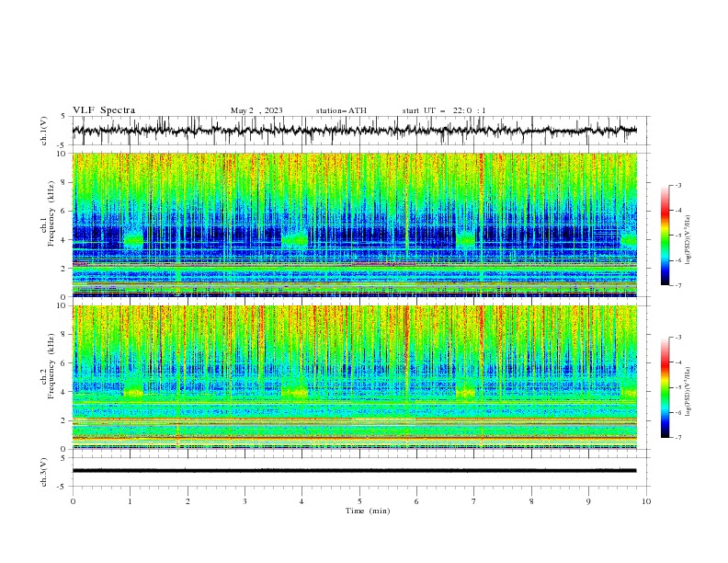Click time axis tick label "6"
Screen dimensions: 728x563
(416, 501)
